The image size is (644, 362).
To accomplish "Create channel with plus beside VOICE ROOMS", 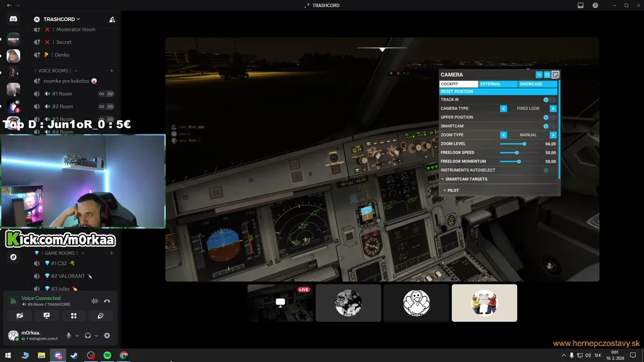I will [112, 71].
